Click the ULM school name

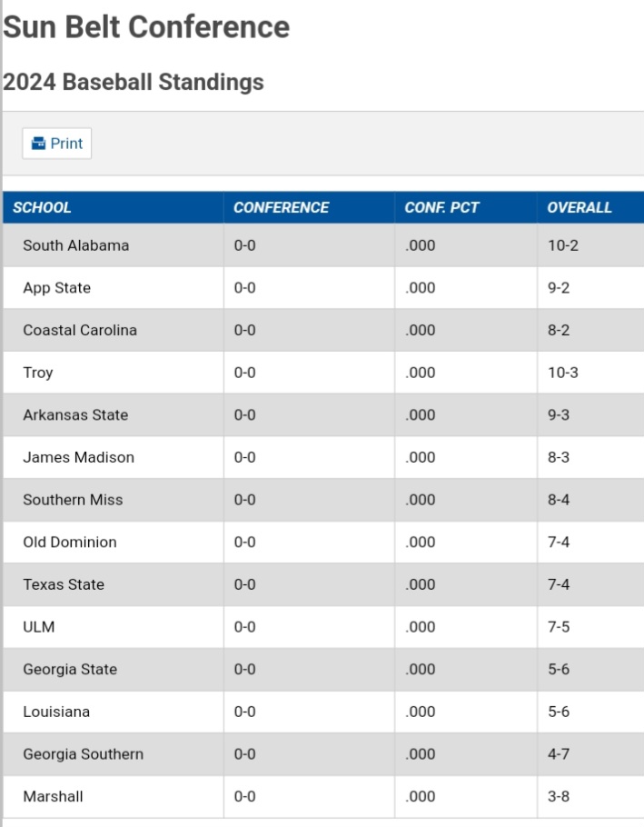39,627
